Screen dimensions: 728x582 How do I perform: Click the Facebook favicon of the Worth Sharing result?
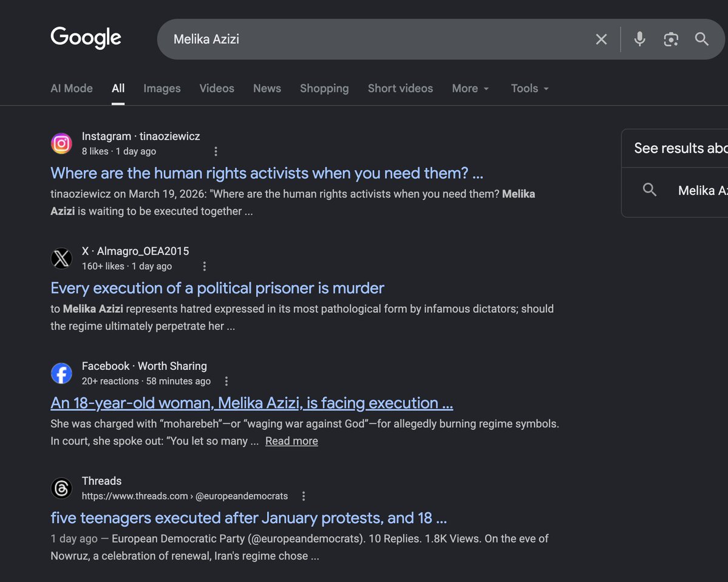pos(61,374)
